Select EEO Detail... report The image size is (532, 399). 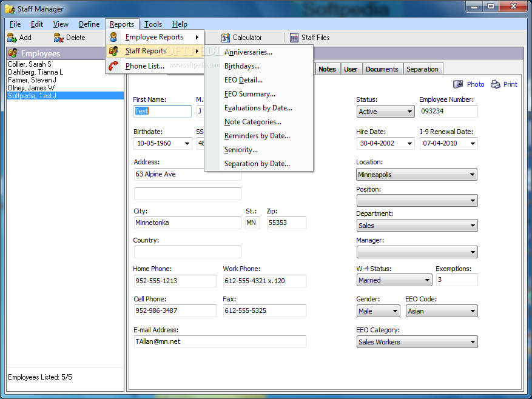[x=258, y=80]
